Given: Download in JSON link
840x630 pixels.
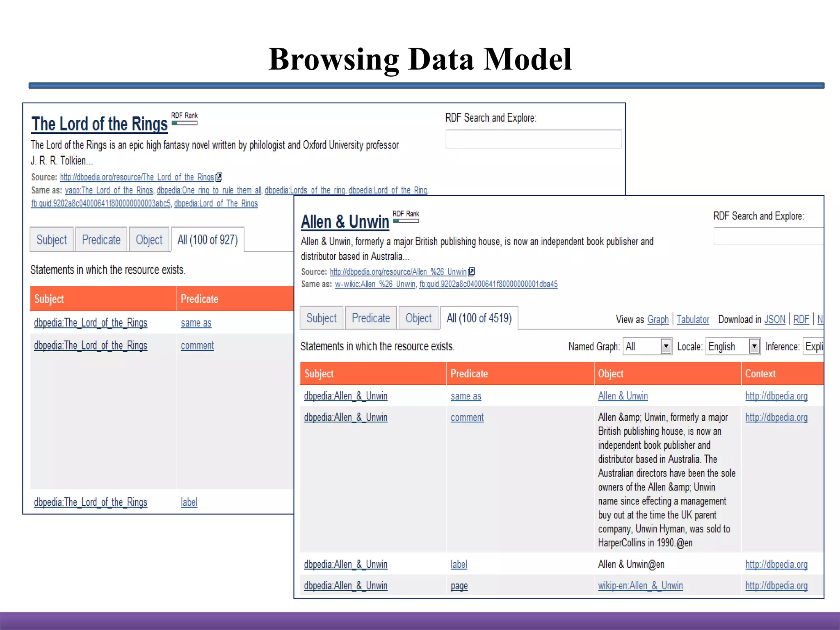Looking at the screenshot, I should click(x=775, y=320).
